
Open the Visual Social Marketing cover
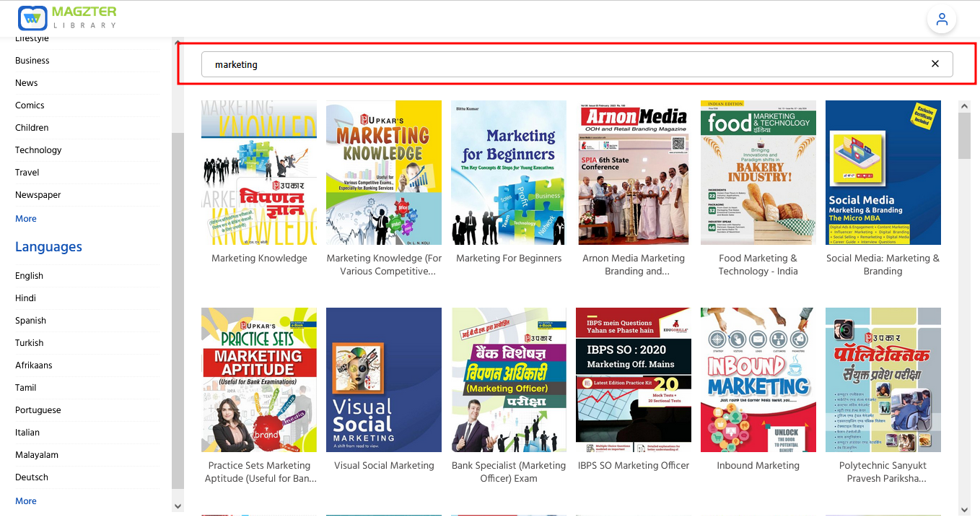pyautogui.click(x=384, y=380)
